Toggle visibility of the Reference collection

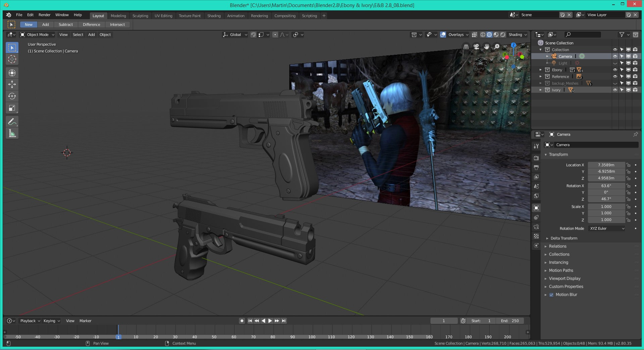coord(615,77)
